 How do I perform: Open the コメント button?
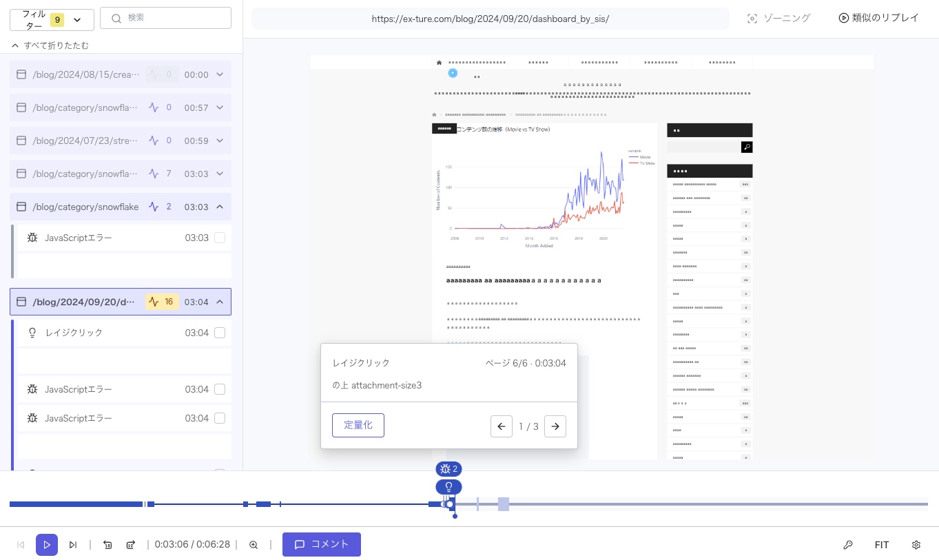click(x=322, y=544)
